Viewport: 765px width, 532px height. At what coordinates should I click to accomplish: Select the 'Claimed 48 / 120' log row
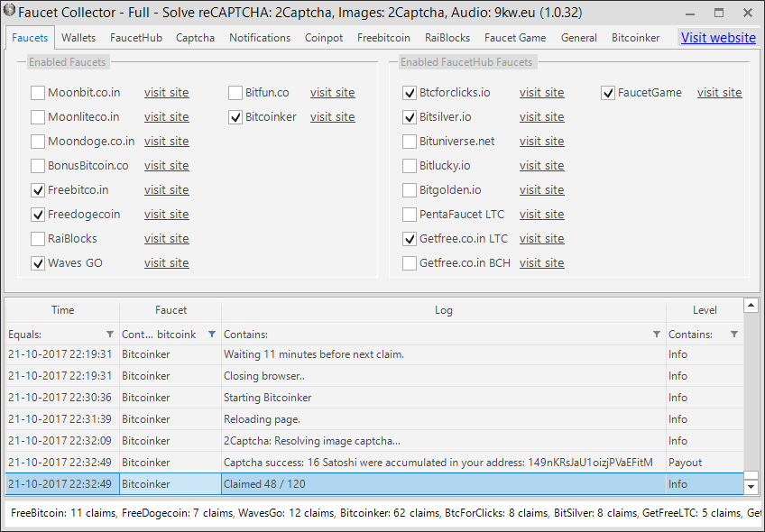374,484
